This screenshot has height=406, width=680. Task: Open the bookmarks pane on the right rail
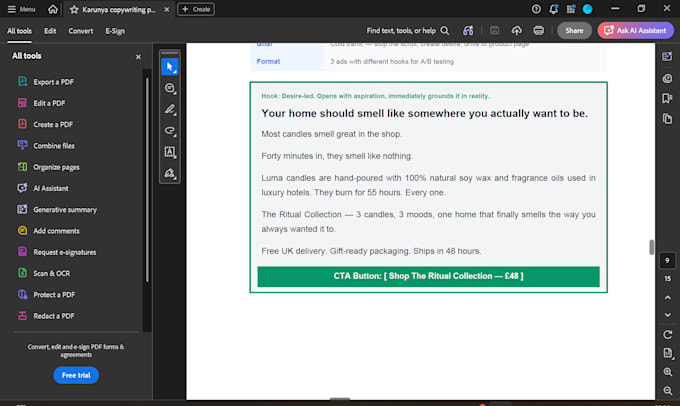point(667,98)
